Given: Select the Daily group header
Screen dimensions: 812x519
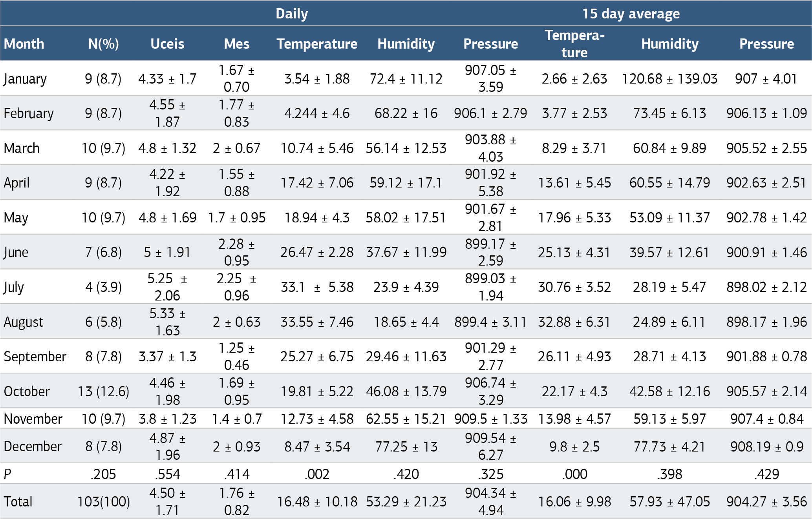Looking at the screenshot, I should click(x=292, y=14).
